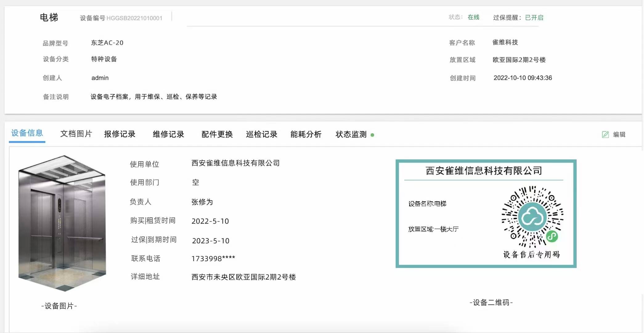The height and width of the screenshot is (333, 644).
Task: Switch to the 状态监测 tab
Action: pyautogui.click(x=351, y=134)
